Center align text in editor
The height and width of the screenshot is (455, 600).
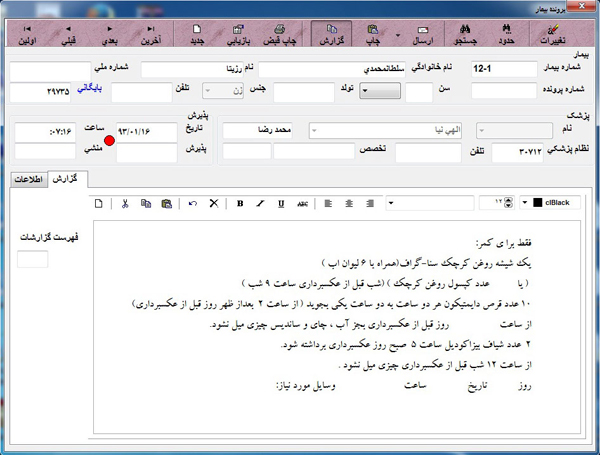[x=349, y=203]
